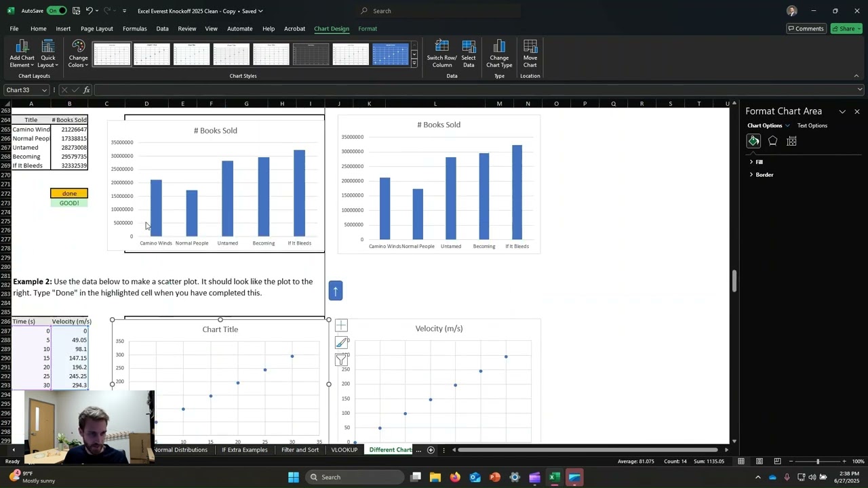The width and height of the screenshot is (868, 488).
Task: Switch to Page Layout view in status bar
Action: (758, 462)
